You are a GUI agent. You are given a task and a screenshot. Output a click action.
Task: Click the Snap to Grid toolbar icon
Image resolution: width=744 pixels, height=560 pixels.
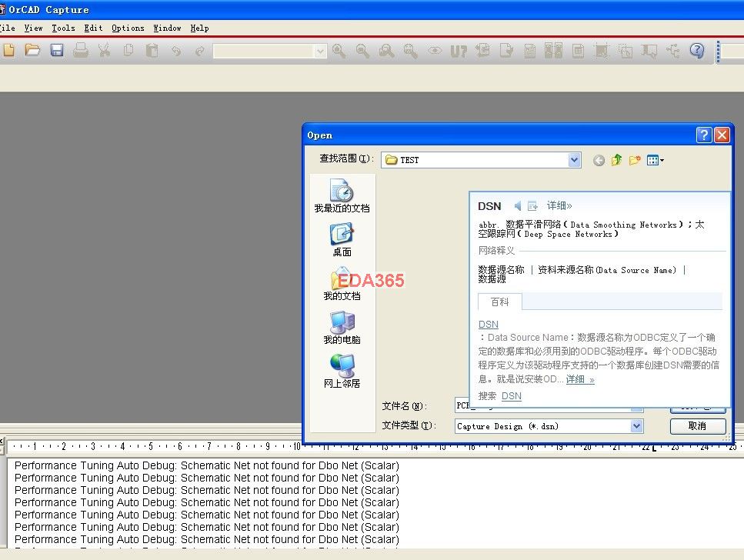pos(601,51)
